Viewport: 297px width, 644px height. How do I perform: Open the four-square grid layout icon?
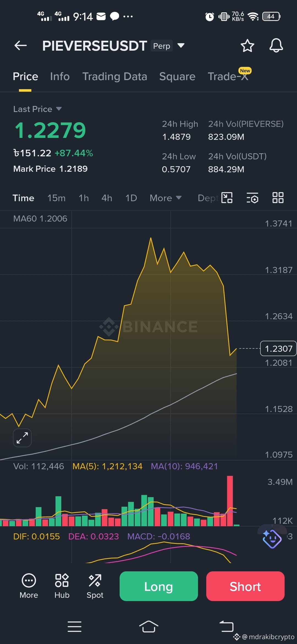pos(278,198)
